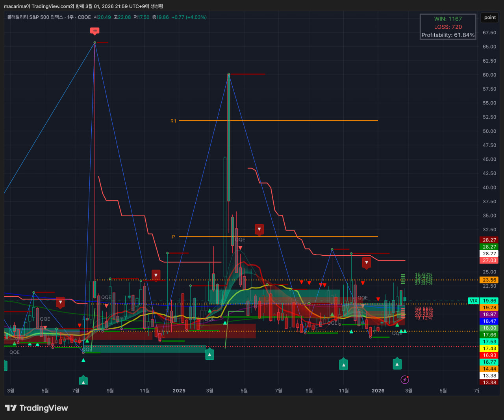Click the red down-arrow signal left of the 2026 gridline
The height and width of the screenshot is (420, 504).
point(367,263)
